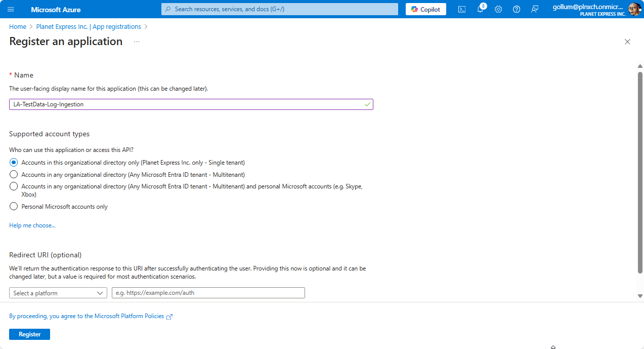Open the Help me choose link

pyautogui.click(x=32, y=225)
